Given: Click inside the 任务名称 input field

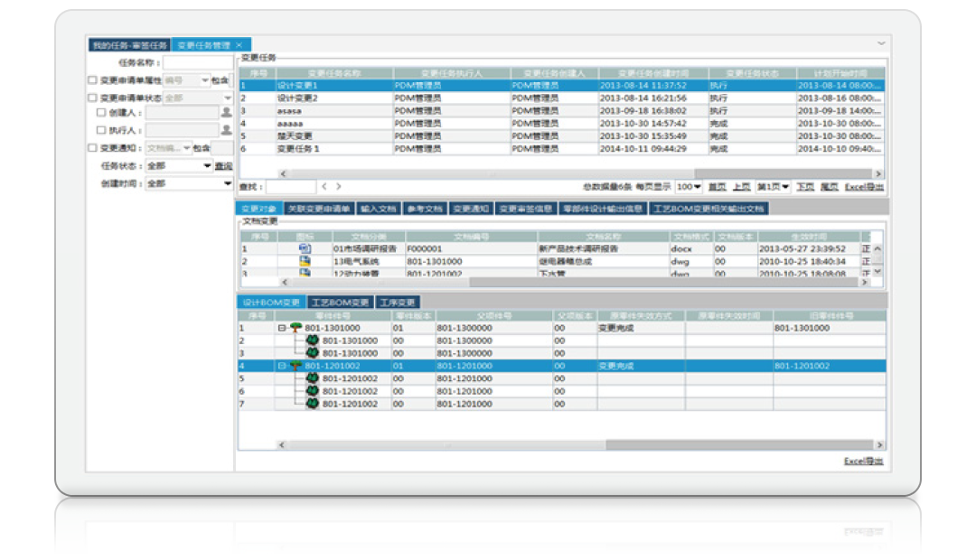Looking at the screenshot, I should tap(197, 63).
